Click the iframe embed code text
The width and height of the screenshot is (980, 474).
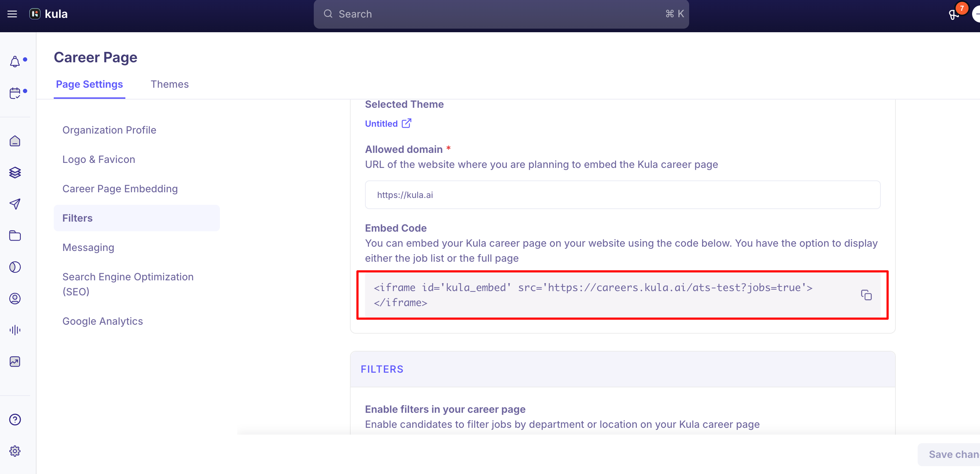(x=593, y=295)
